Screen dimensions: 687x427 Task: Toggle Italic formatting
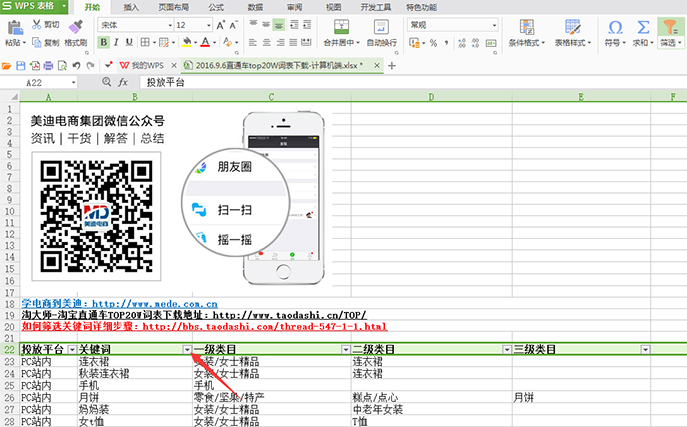click(x=116, y=42)
